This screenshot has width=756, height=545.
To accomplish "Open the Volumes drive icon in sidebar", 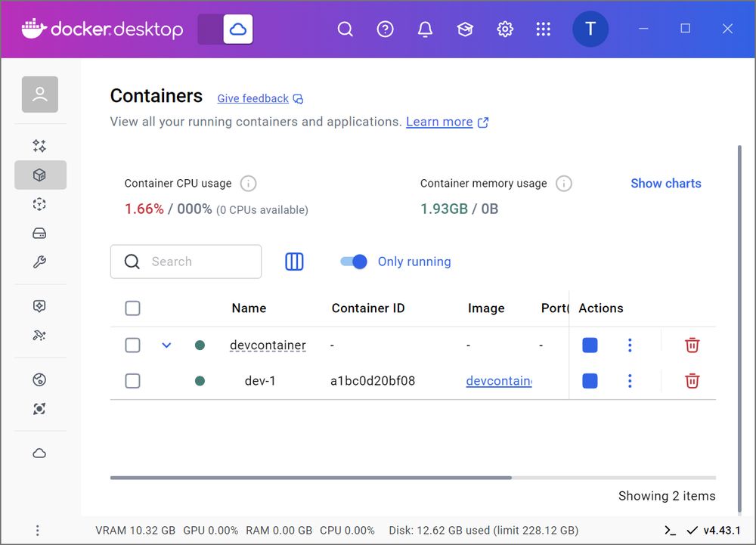I will pyautogui.click(x=39, y=234).
